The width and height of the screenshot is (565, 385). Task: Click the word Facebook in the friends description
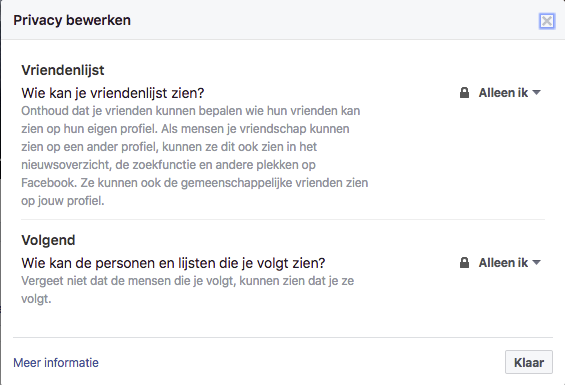pyautogui.click(x=49, y=183)
